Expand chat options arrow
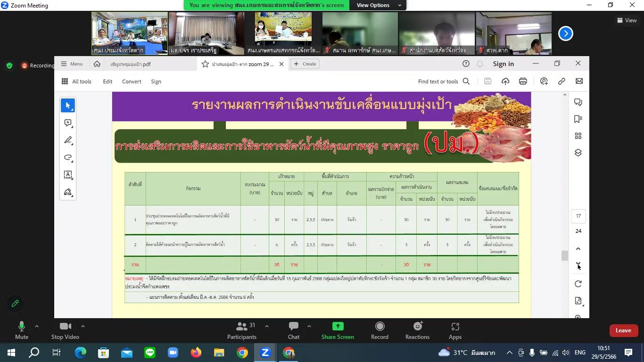Screen dimensions: 644x362 (309, 326)
